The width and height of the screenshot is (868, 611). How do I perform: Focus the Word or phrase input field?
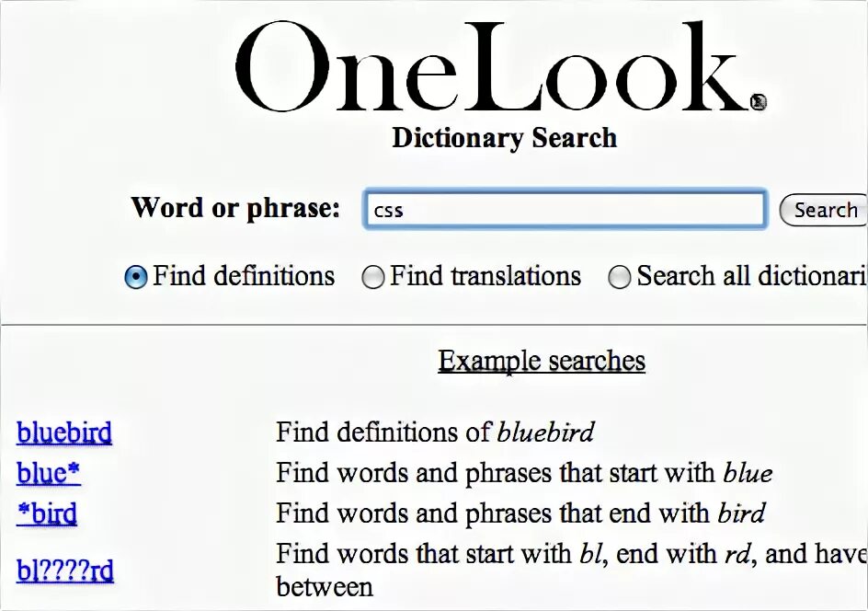pos(565,209)
